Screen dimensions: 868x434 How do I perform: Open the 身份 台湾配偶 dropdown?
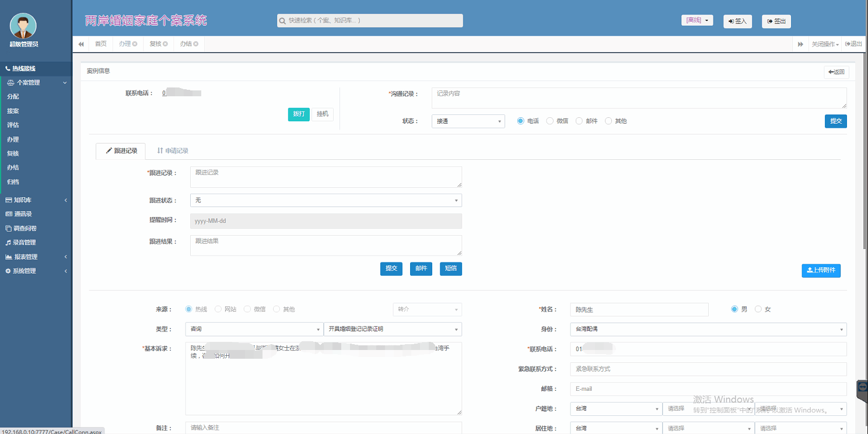[x=708, y=330]
